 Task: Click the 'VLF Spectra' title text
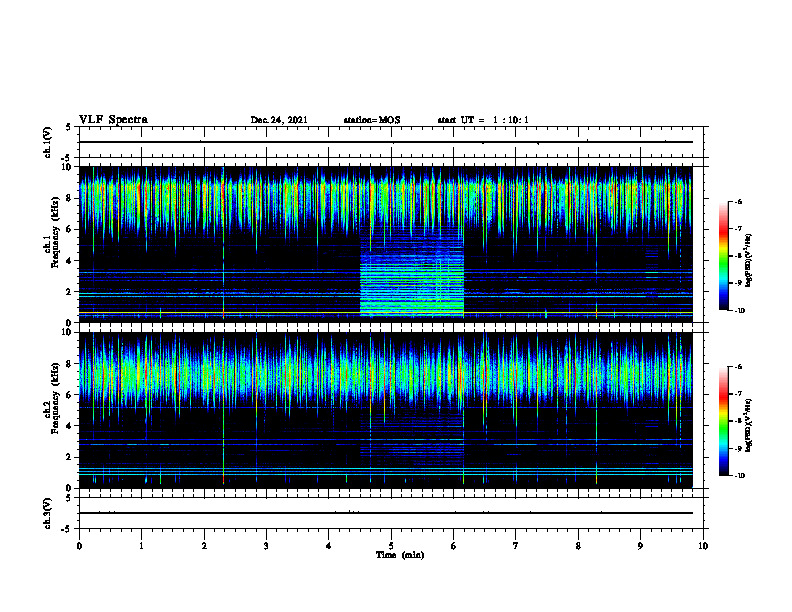coord(113,120)
